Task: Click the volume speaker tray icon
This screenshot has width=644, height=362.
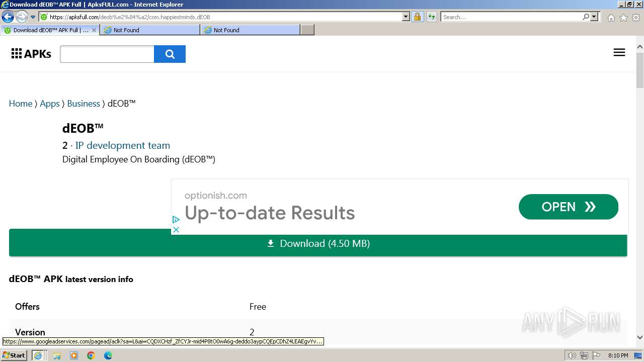Action: coord(572,355)
